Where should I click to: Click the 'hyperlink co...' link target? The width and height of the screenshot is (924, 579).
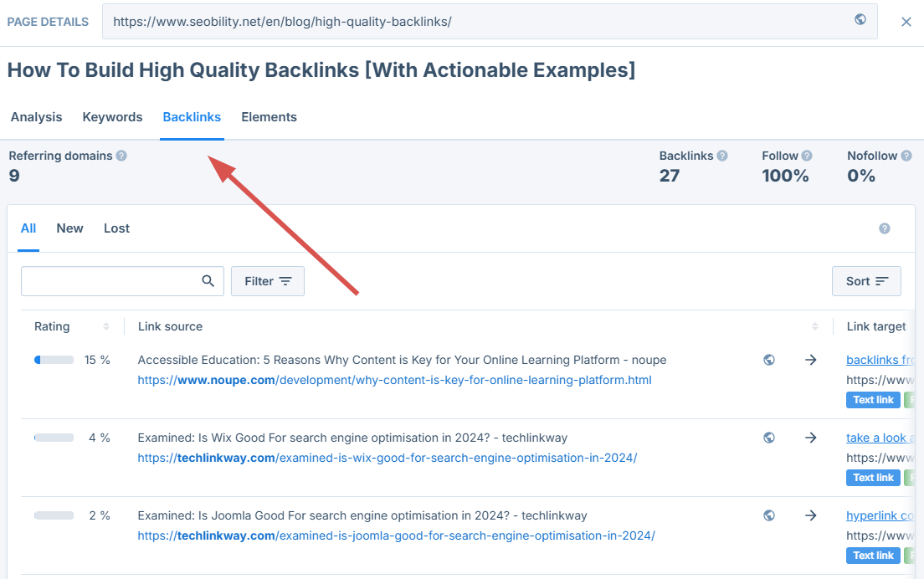point(880,515)
